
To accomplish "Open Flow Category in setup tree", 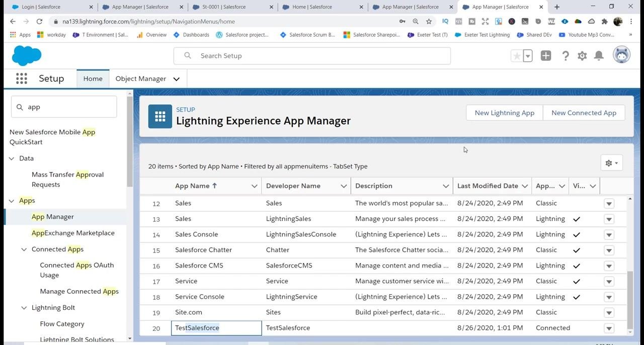I will click(x=62, y=324).
